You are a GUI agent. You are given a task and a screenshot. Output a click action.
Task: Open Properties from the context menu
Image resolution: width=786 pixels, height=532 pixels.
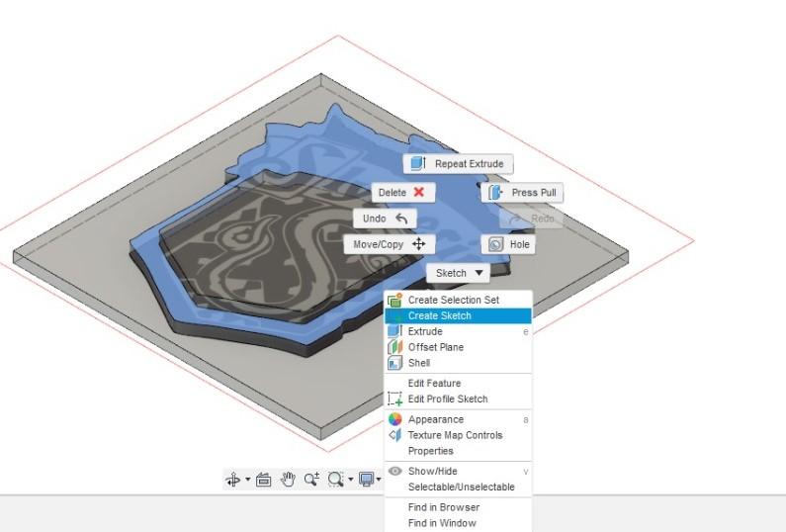click(458, 451)
